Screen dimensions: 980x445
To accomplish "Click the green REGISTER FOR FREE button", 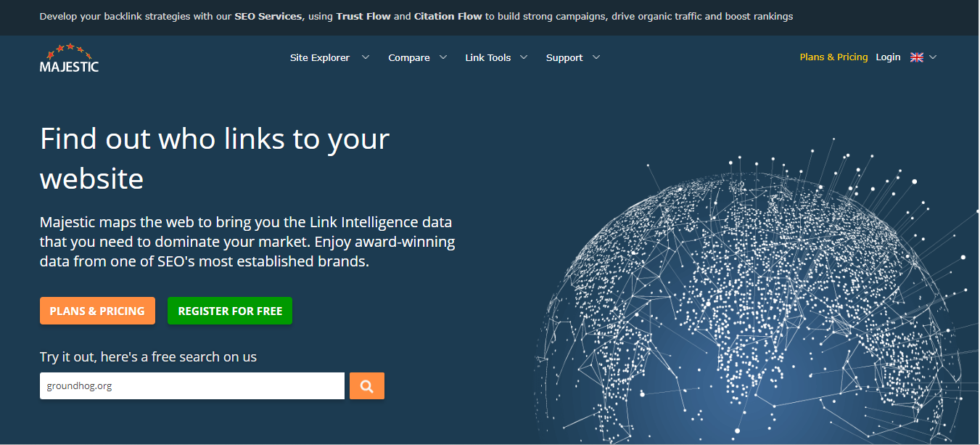I will (230, 311).
